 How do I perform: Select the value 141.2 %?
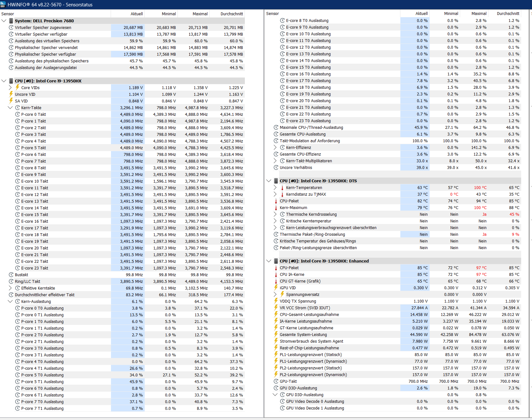point(479,148)
